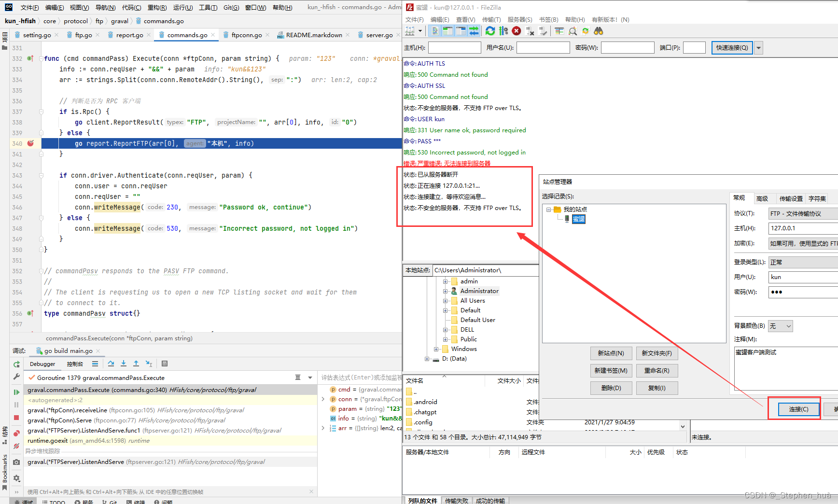Open 背景颜色 background color dropdown
The image size is (838, 504).
coord(781,326)
